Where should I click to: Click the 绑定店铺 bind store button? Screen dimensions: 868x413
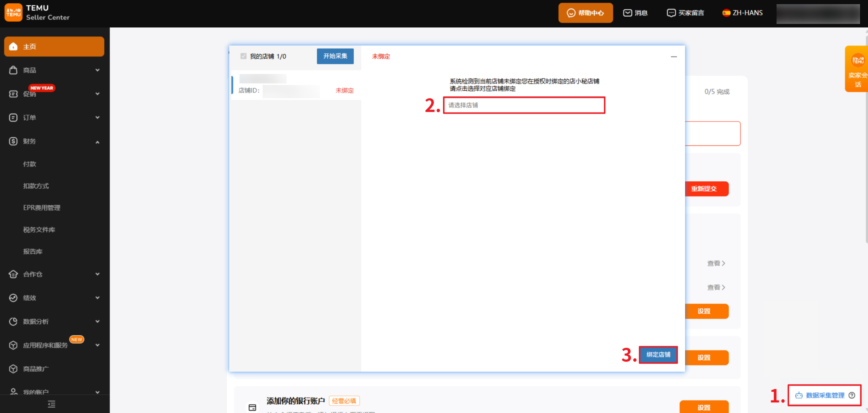tap(658, 355)
